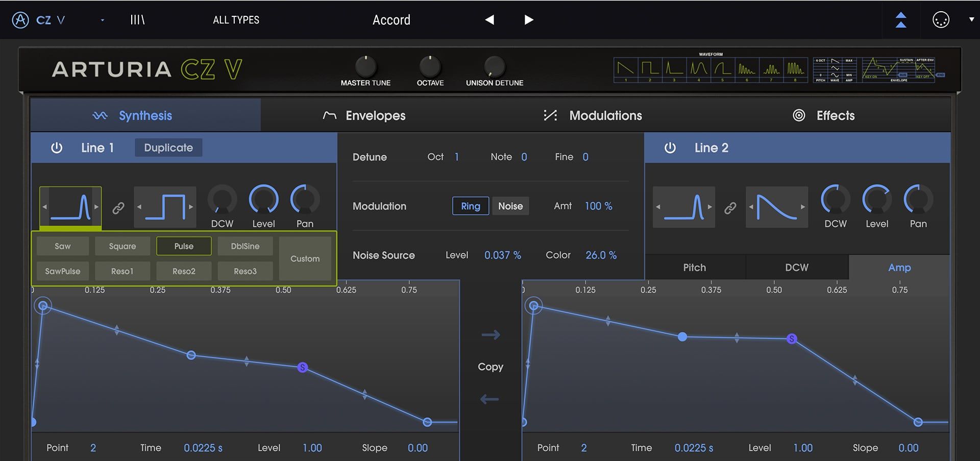Toggle Line 2 power button
Screen dimensions: 980x461
pos(670,148)
